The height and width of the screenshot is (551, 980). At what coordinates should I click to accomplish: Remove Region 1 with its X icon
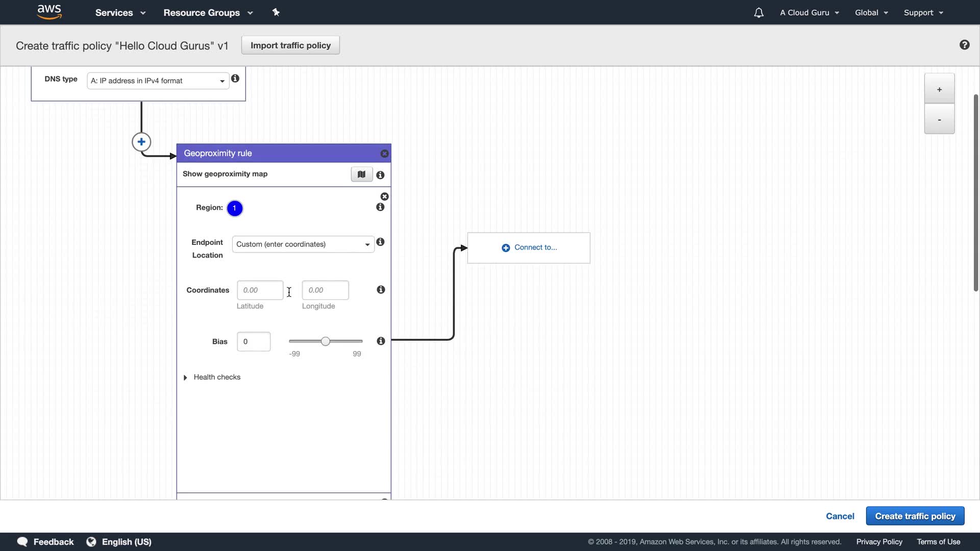(x=384, y=196)
